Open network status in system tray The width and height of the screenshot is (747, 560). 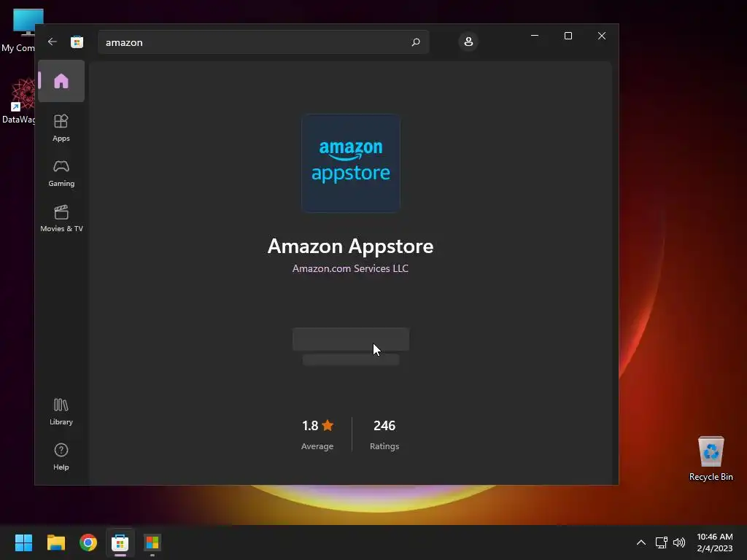tap(661, 542)
